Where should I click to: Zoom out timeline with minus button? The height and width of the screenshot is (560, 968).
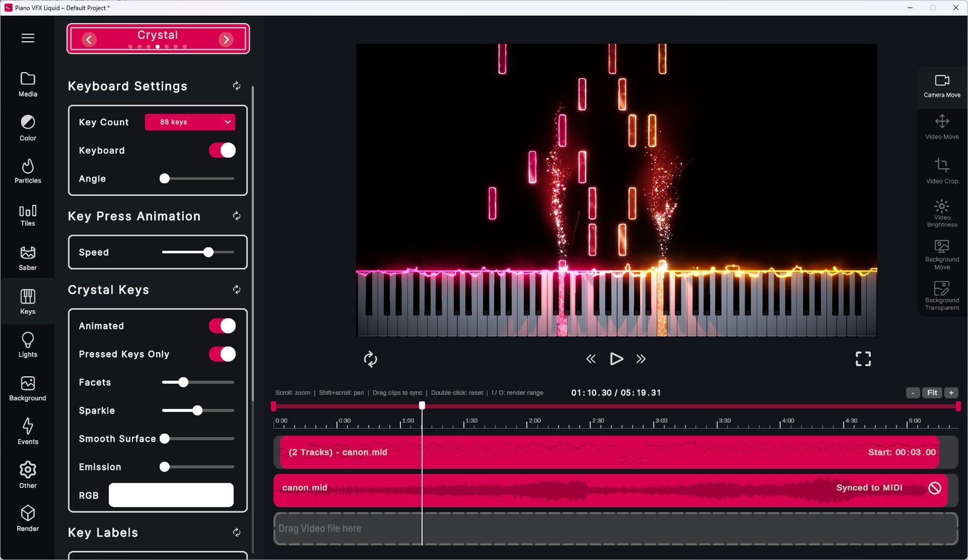913,393
